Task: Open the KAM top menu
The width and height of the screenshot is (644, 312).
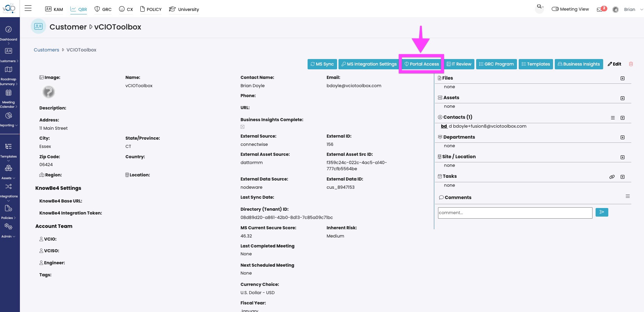Action: pos(54,9)
